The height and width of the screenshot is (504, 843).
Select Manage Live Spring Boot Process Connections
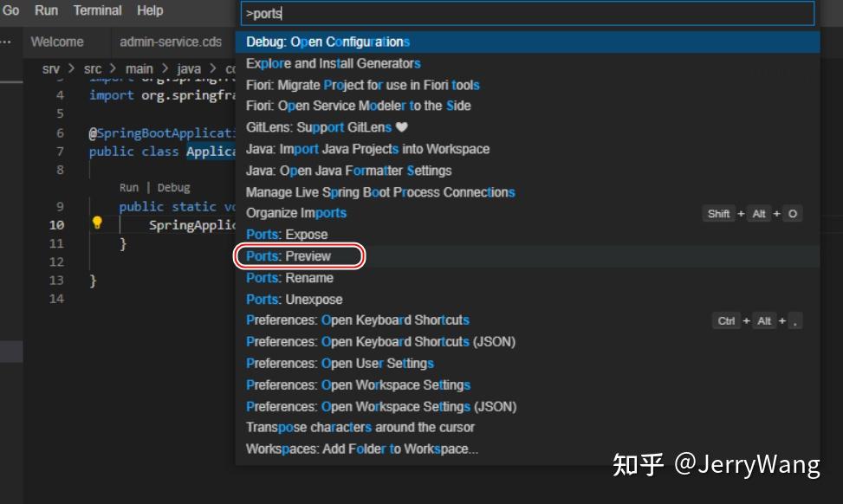coord(528,192)
